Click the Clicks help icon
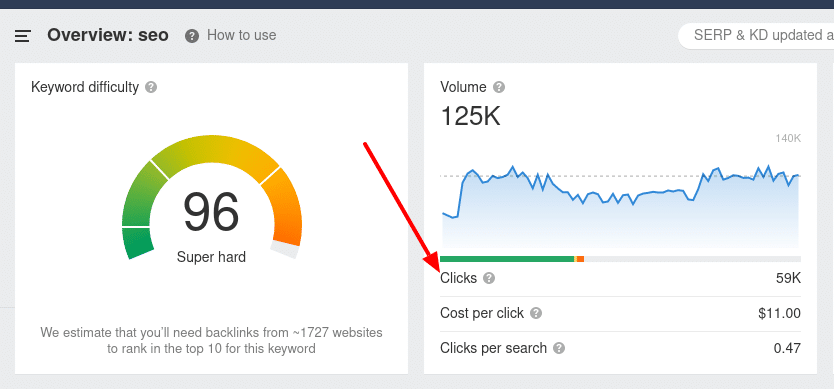The image size is (834, 389). click(x=489, y=278)
